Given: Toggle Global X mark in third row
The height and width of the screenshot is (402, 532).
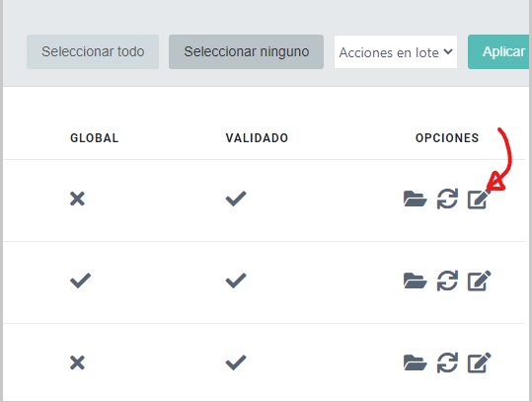Looking at the screenshot, I should pyautogui.click(x=77, y=362).
